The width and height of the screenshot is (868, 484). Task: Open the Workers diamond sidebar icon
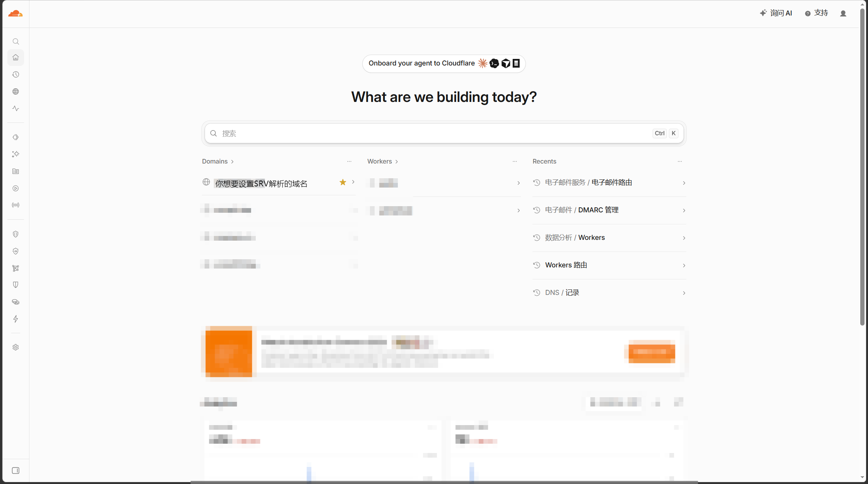point(15,137)
